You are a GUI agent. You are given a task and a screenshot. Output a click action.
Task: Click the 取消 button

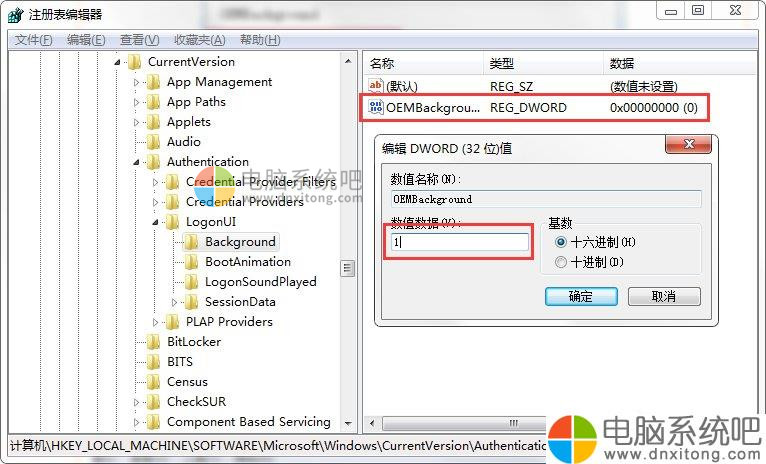[x=664, y=296]
